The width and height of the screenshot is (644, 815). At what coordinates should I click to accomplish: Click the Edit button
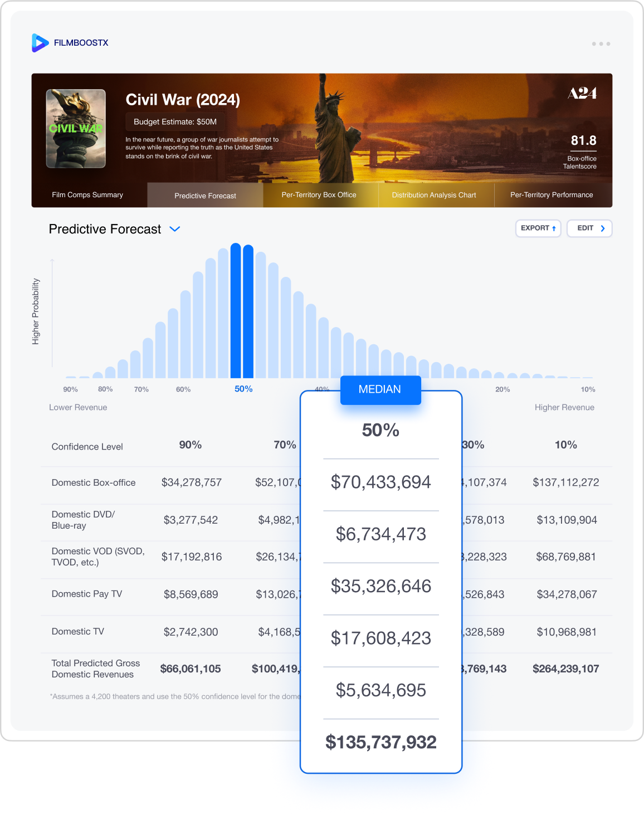point(589,228)
